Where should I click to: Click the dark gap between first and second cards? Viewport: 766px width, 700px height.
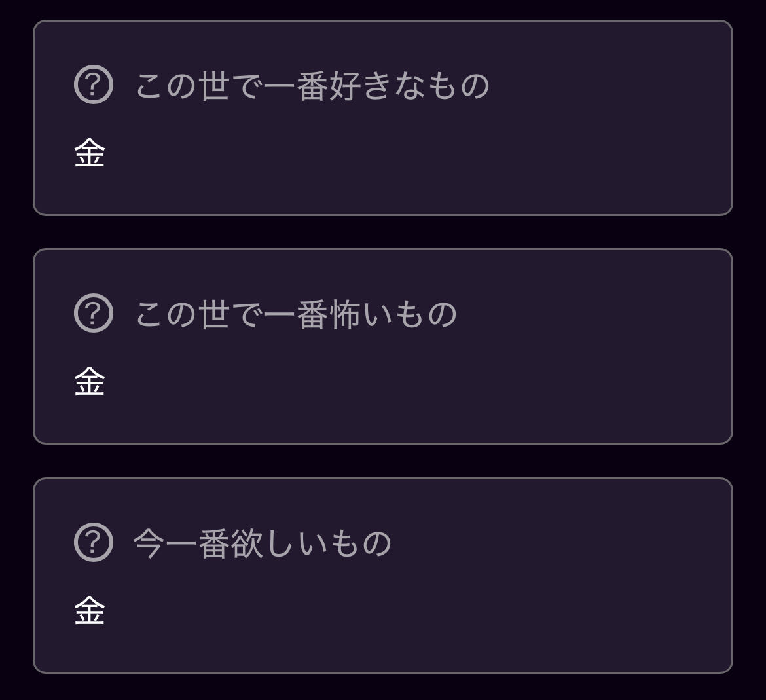pos(382,232)
